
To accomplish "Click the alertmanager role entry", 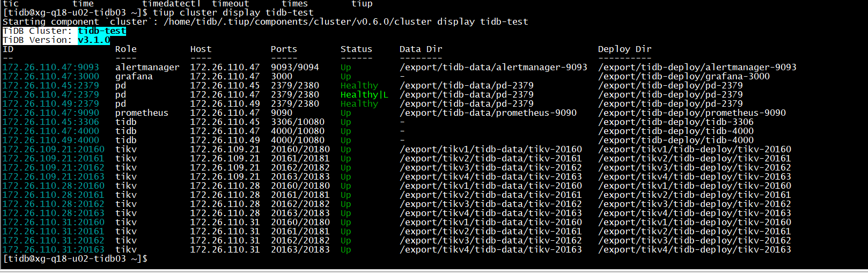I will 148,68.
